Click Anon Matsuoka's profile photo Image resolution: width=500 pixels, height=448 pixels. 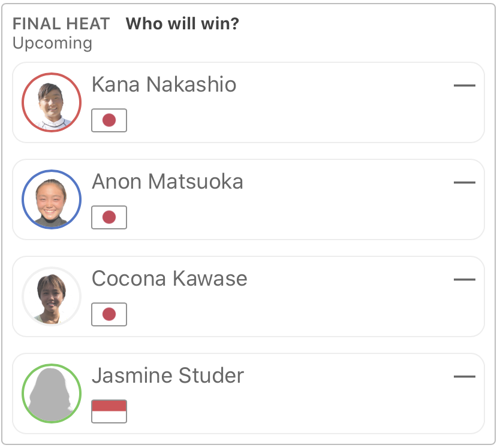click(x=52, y=199)
